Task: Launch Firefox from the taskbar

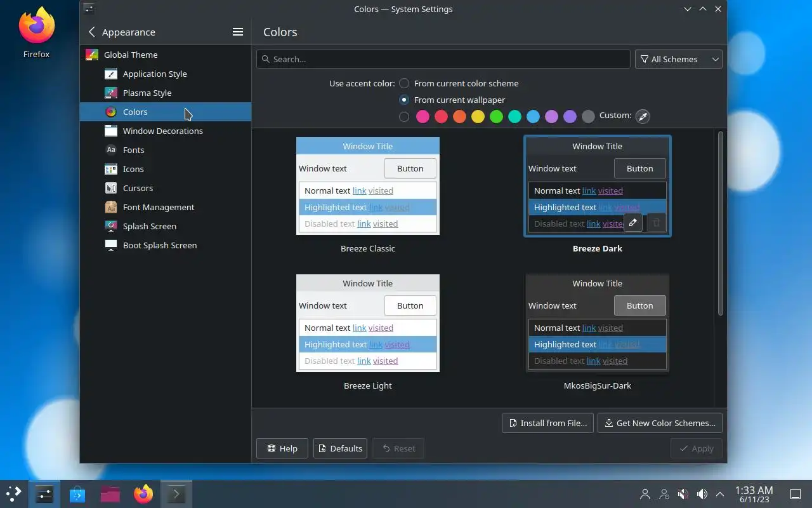Action: click(x=143, y=494)
